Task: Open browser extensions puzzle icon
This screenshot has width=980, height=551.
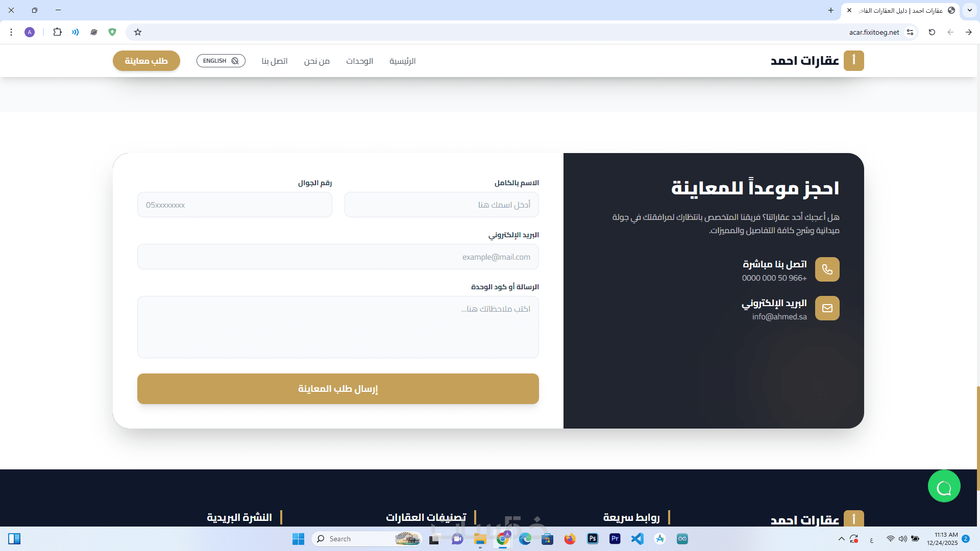Action: (x=57, y=32)
